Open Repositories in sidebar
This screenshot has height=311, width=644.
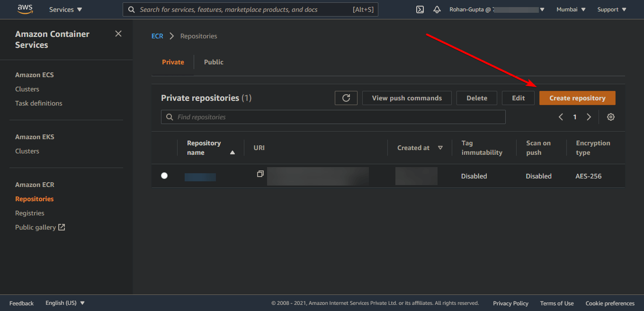point(34,199)
